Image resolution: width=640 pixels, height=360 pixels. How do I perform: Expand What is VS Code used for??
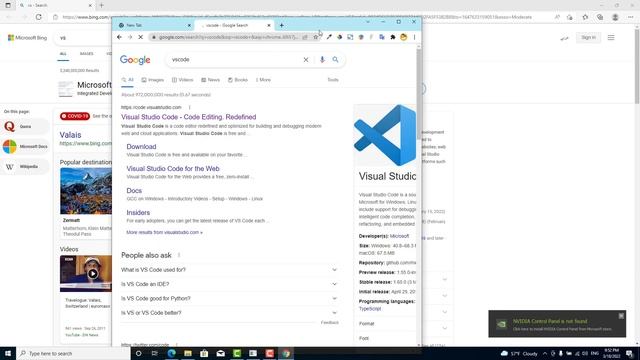click(x=229, y=270)
